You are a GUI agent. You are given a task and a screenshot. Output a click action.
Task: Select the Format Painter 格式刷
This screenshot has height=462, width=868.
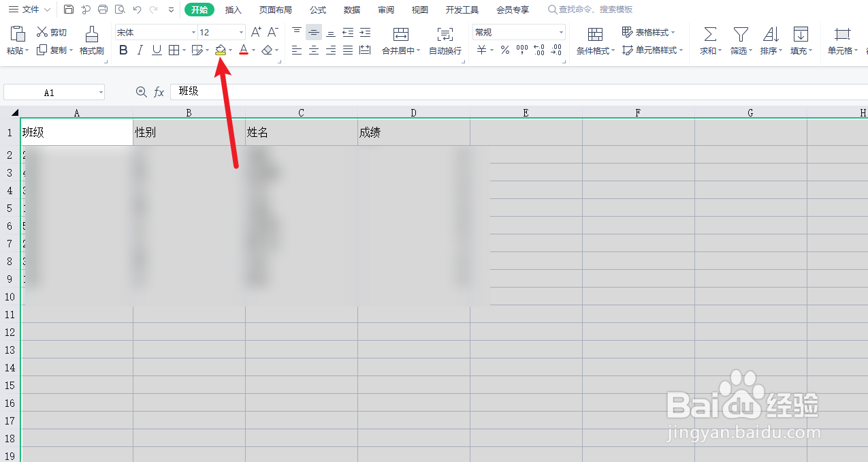coord(91,41)
